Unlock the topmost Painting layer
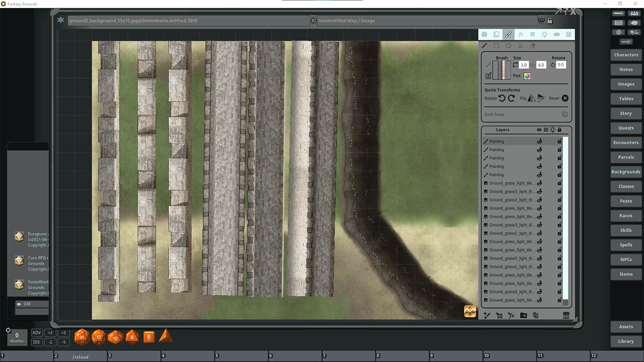This screenshot has height=362, width=644. click(x=559, y=141)
